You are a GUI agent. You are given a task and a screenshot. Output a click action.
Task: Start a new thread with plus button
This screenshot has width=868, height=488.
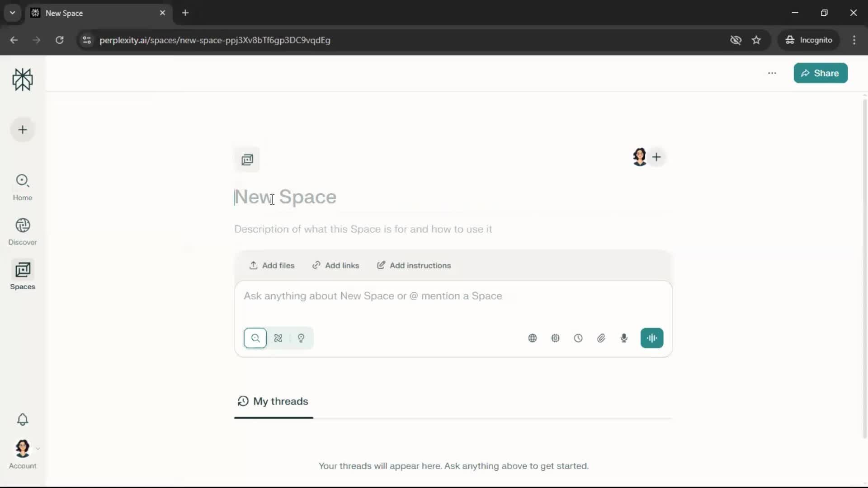click(23, 130)
